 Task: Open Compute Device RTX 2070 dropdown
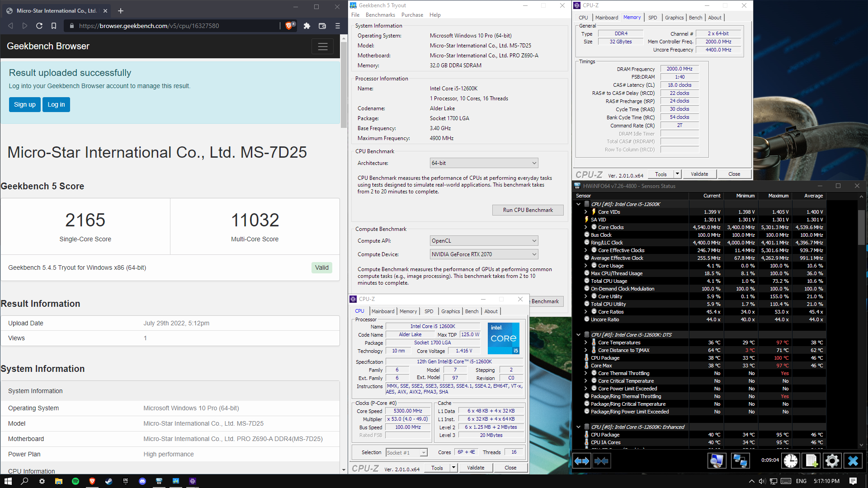(x=484, y=254)
